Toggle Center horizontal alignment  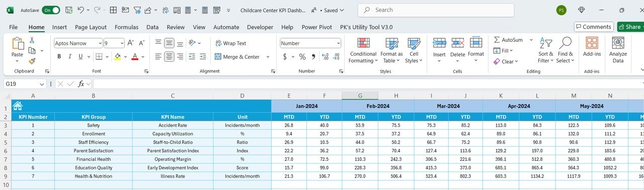point(170,56)
